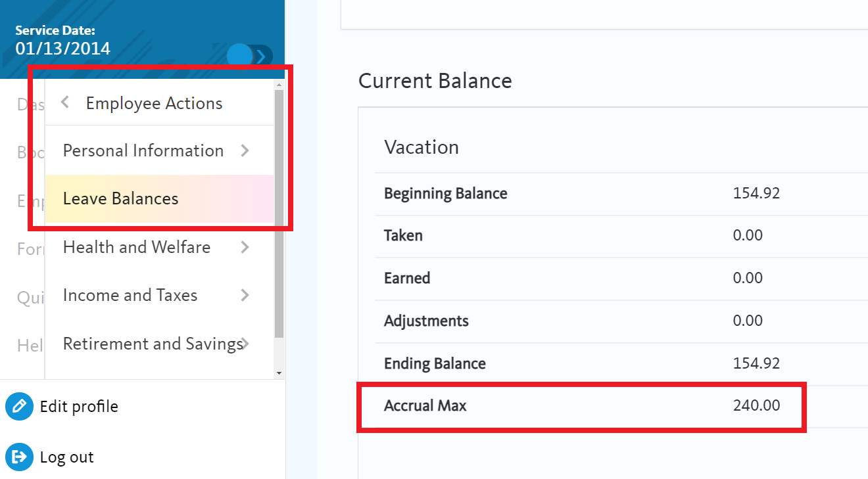Click the menu scrollbar up arrow

point(279,85)
